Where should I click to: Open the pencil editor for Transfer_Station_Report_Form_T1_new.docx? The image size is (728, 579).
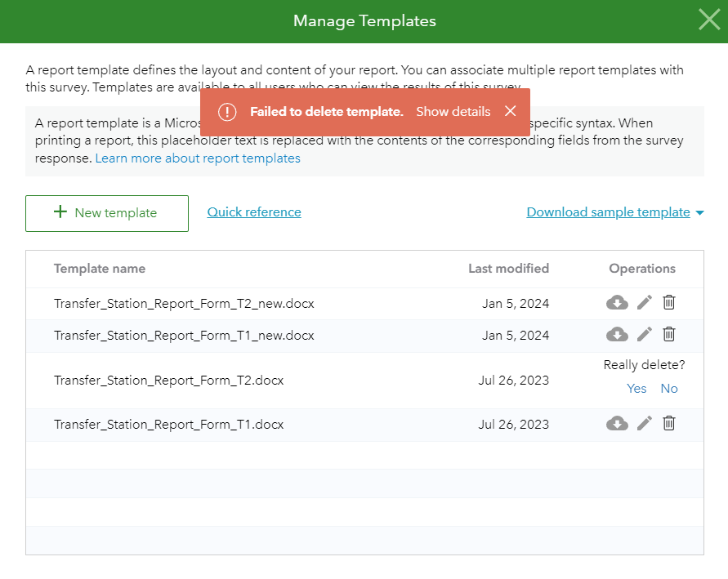coord(644,335)
